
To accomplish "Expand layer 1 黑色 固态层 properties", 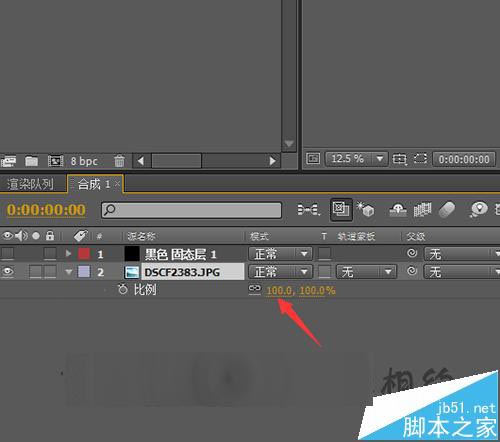I will (68, 254).
